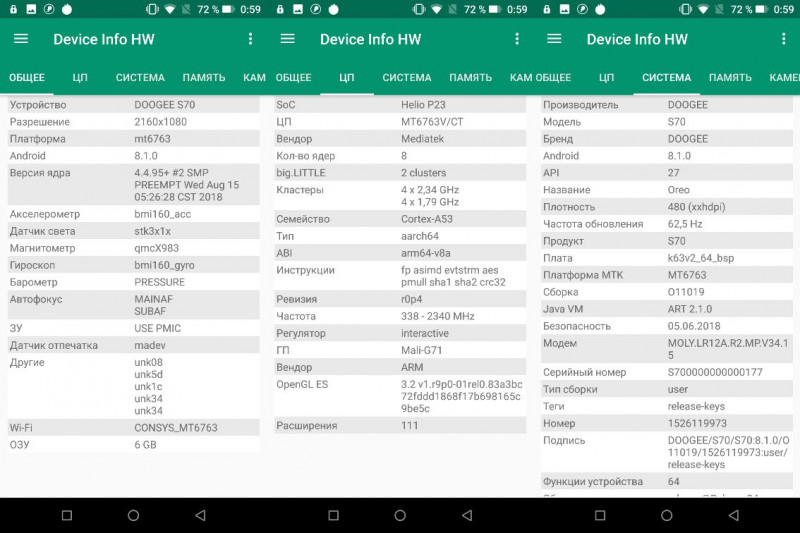This screenshot has width=800, height=533.
Task: Open ПАМЯТЬ tab on the right screen
Action: pos(730,78)
